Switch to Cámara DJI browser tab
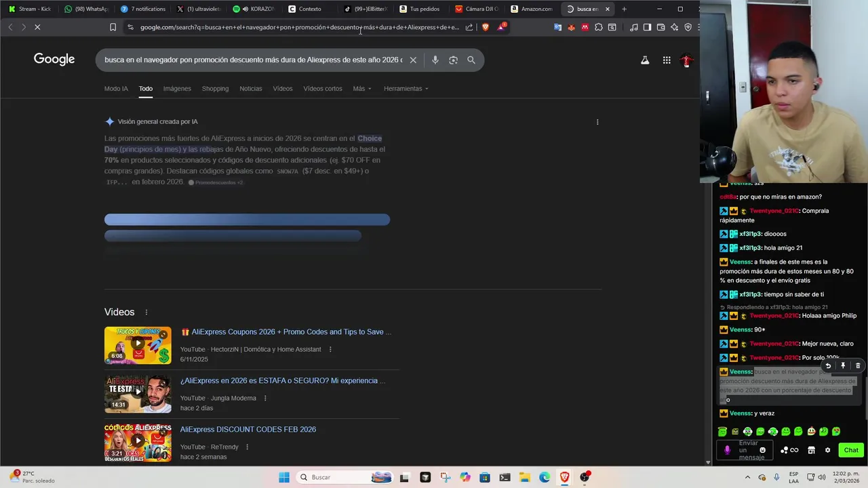The image size is (868, 488). (x=476, y=9)
